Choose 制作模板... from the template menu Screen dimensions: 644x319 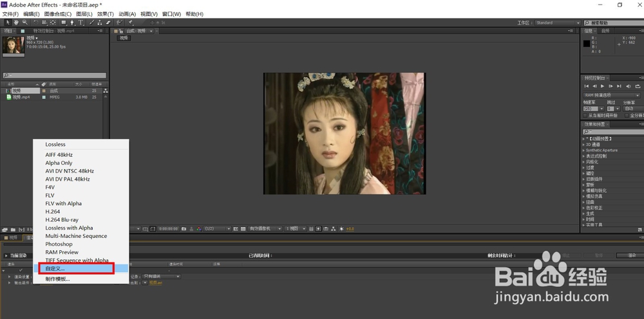[57, 279]
